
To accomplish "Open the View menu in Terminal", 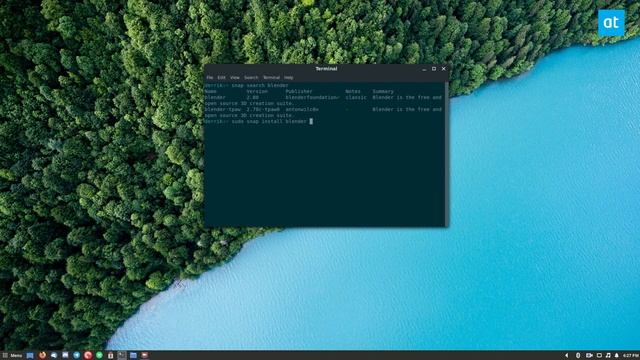I will 235,78.
